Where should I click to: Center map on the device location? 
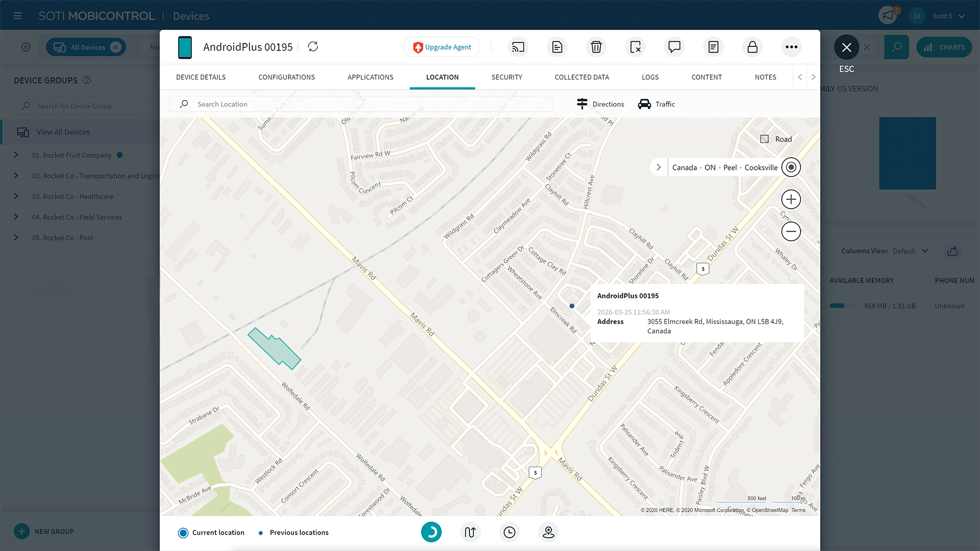[791, 167]
